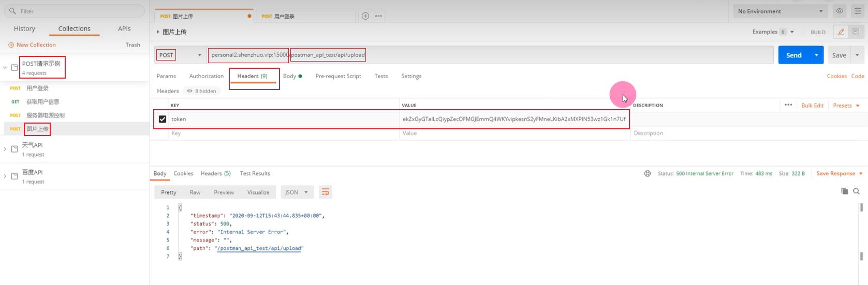
Task: Click the pencil build mode icon
Action: click(x=841, y=32)
